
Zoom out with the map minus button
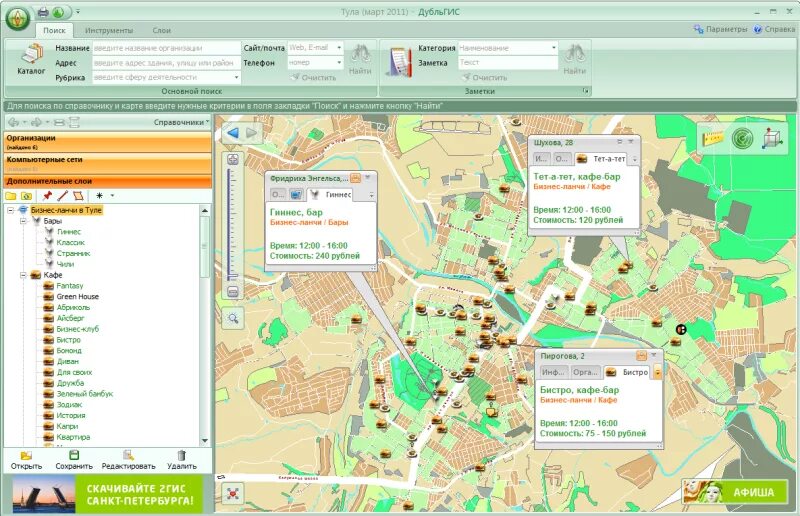pyautogui.click(x=233, y=291)
